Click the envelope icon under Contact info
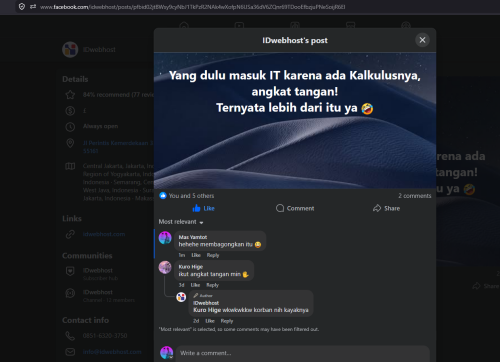500x362 pixels. [x=70, y=352]
